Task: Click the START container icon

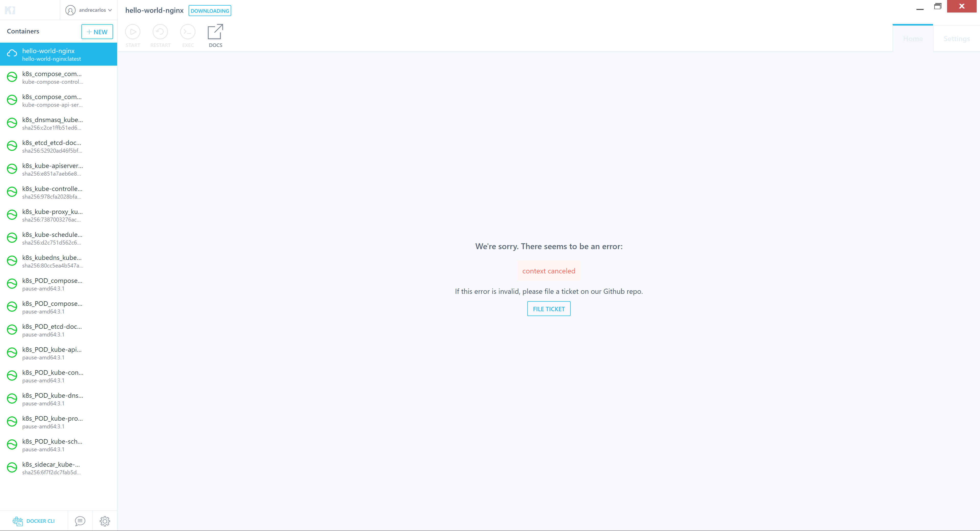Action: pos(133,32)
